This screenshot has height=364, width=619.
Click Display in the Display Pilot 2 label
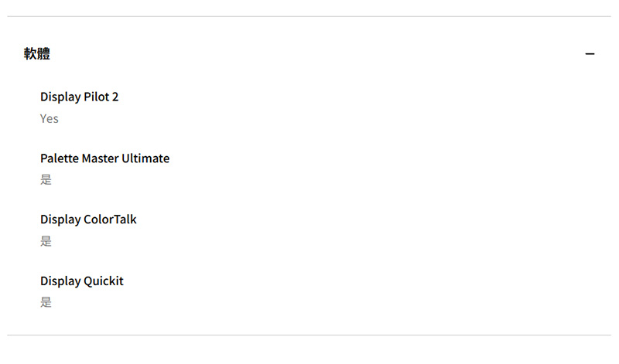(60, 97)
